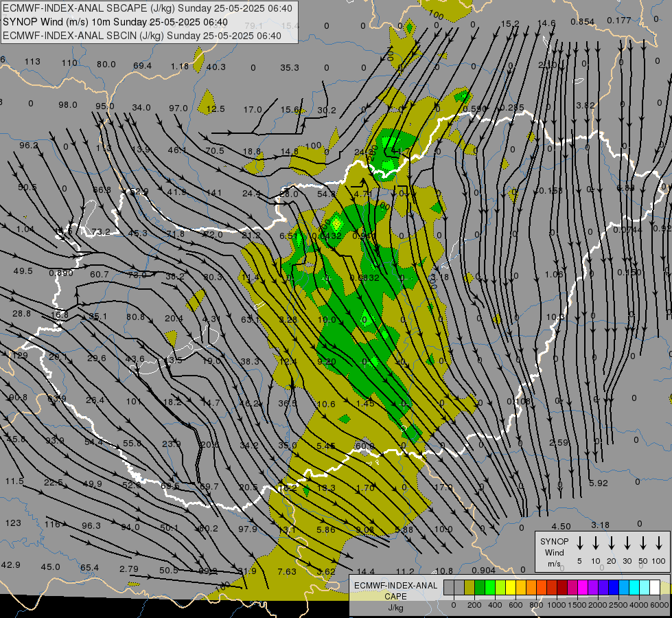Select the dark green CAPE legend swatch
Screen dimensions: 672x618
[x=480, y=588]
